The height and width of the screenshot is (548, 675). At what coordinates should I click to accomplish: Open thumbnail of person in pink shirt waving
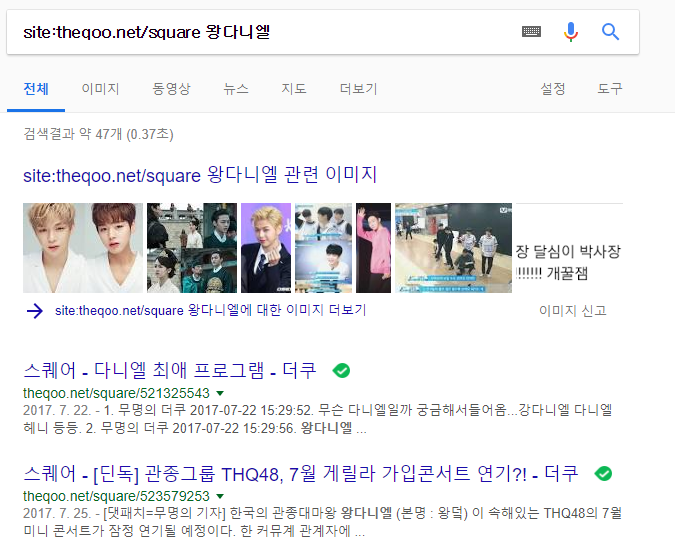click(x=374, y=248)
